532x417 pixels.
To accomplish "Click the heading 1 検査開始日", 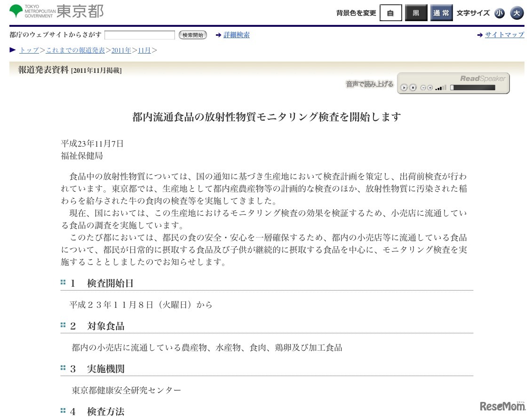I will [102, 283].
